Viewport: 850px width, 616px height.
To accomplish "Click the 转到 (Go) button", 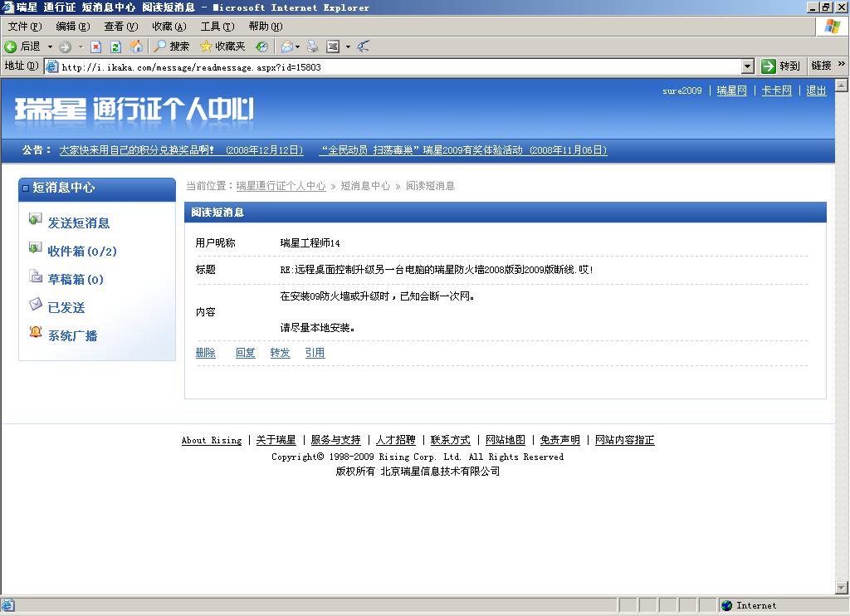I will pyautogui.click(x=780, y=66).
